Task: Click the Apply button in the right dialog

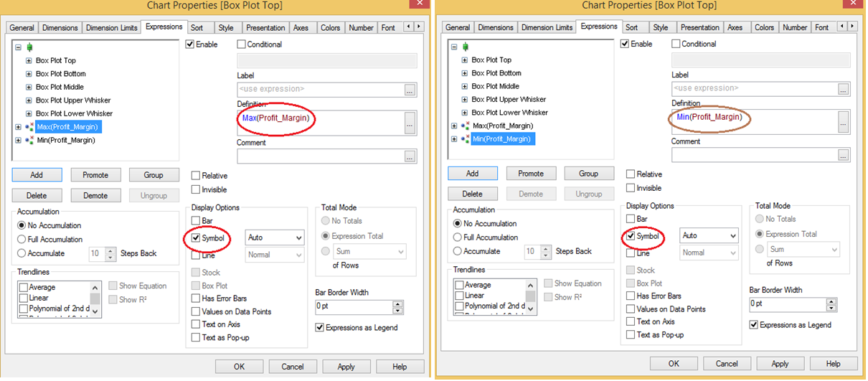Action: point(780,364)
